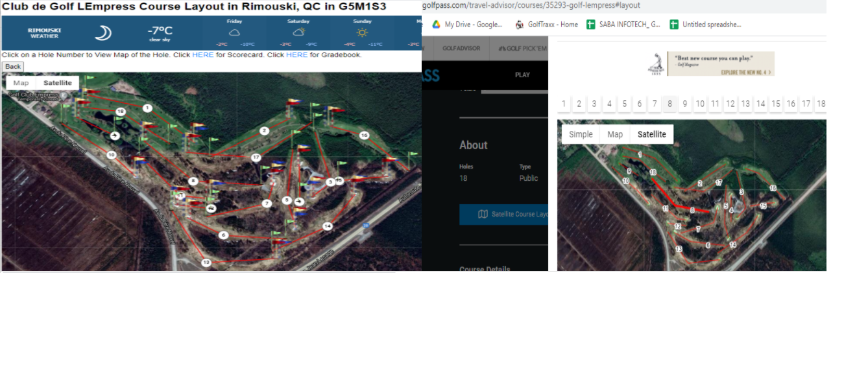Select Satellite view on GolfPass map
Image resolution: width=868 pixels, height=385 pixels.
(x=652, y=134)
